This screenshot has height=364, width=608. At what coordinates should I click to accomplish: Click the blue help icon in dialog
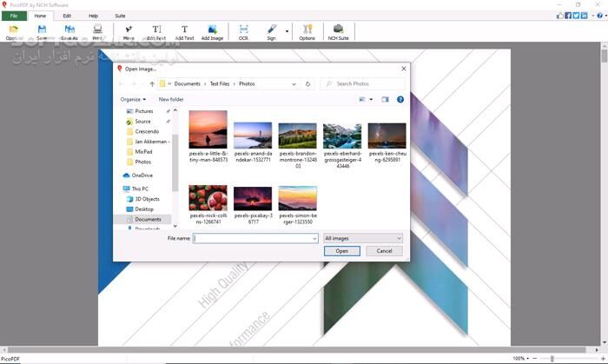tap(400, 100)
